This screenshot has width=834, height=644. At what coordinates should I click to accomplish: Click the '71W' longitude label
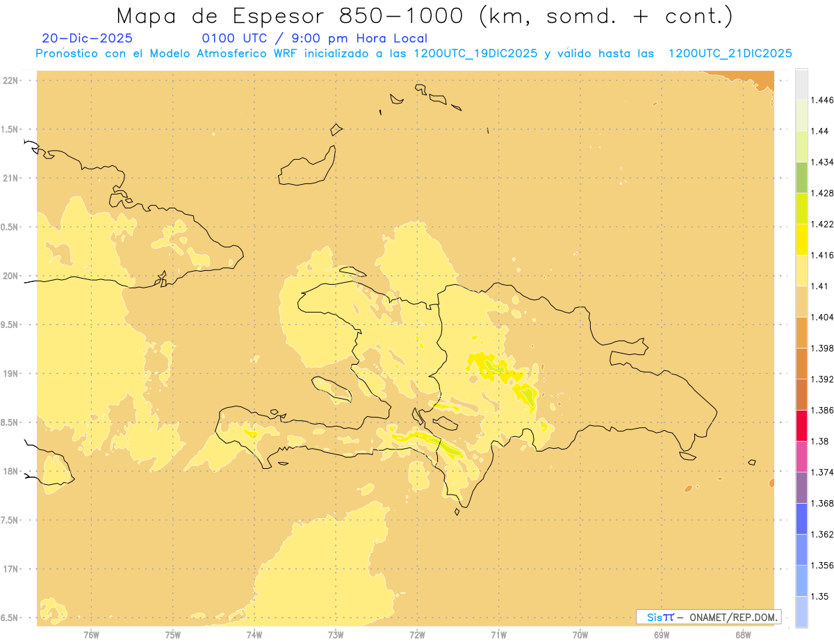(x=498, y=635)
